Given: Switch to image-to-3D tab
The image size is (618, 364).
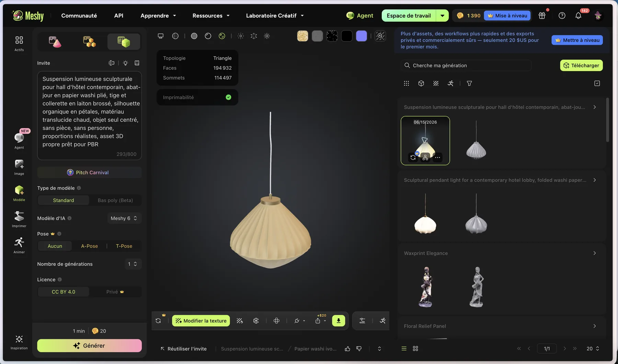Looking at the screenshot, I should click(55, 42).
